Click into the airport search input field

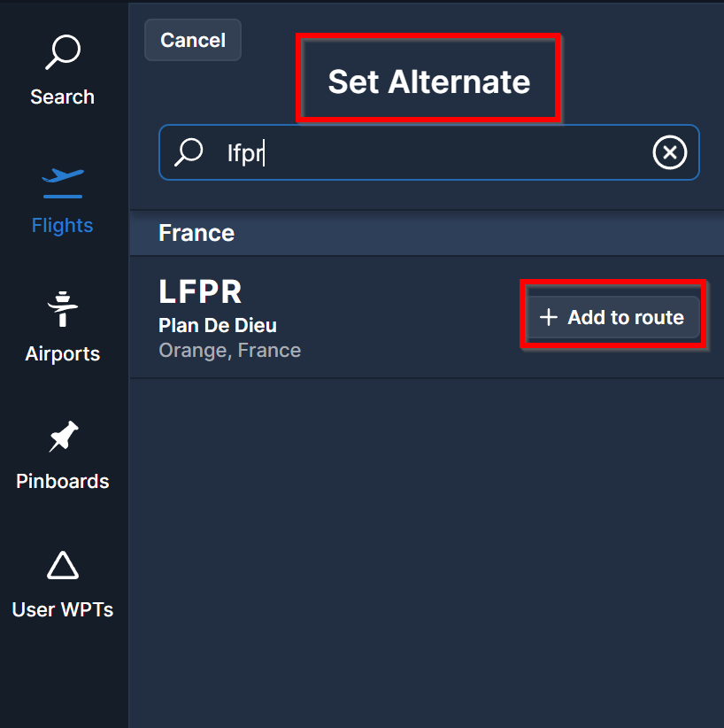click(x=434, y=153)
